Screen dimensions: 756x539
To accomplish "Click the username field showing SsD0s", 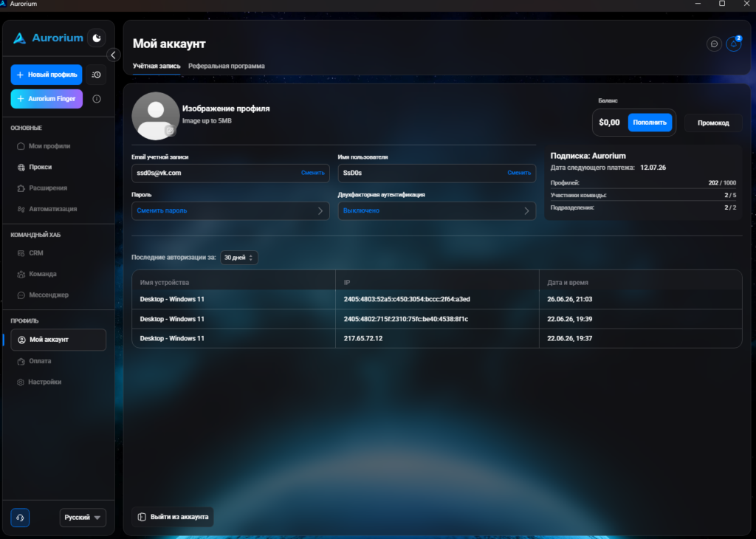I will coord(437,173).
